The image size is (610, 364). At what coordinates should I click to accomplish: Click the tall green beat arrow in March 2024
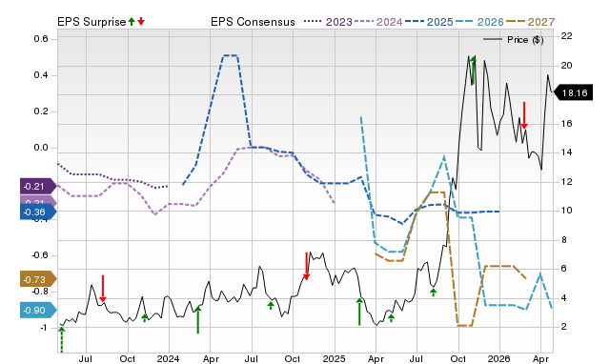[198, 319]
